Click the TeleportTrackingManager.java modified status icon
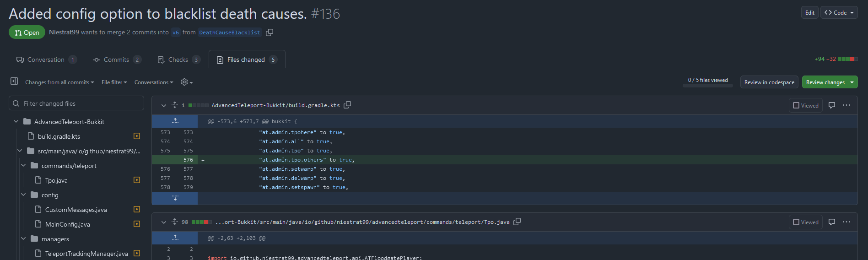 click(x=136, y=253)
